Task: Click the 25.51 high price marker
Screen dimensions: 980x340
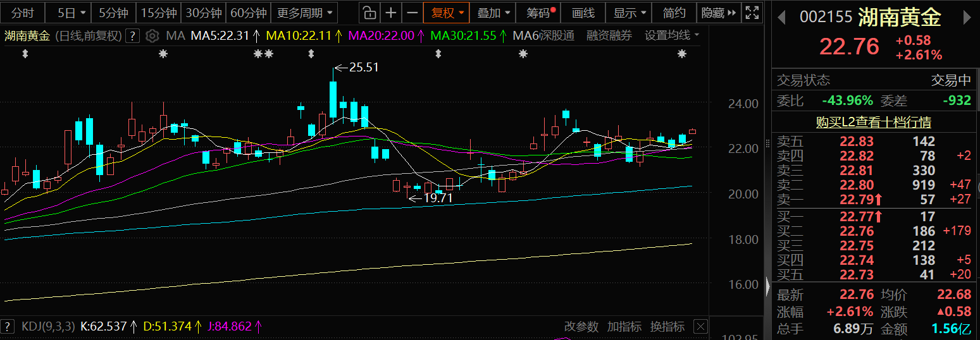Action: [363, 67]
